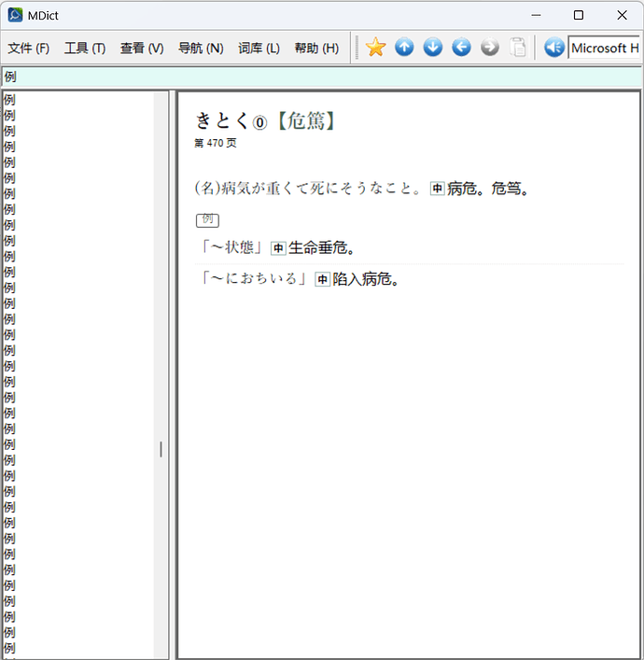Play pronunciation with speaker icon

(x=553, y=47)
